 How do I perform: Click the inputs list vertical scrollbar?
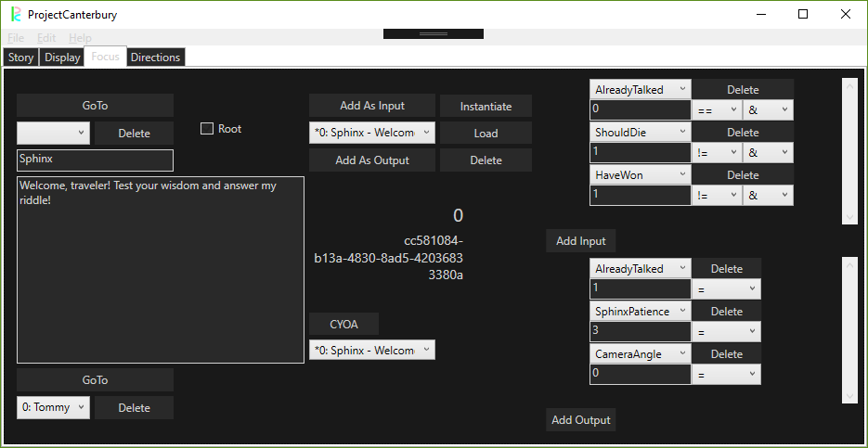click(x=849, y=150)
